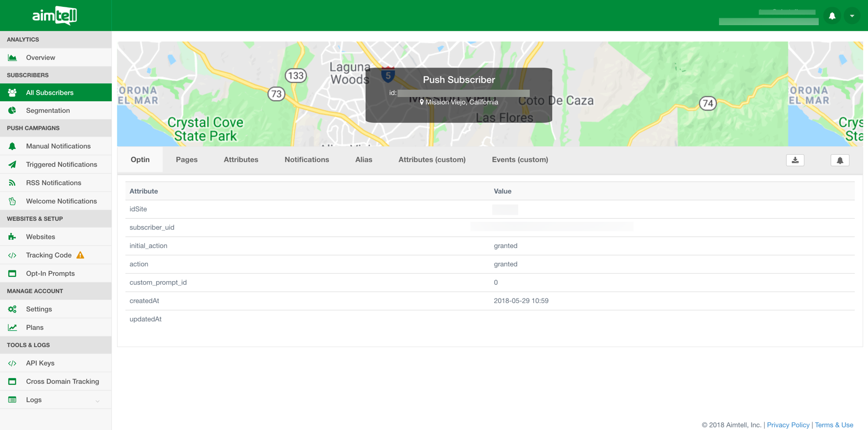This screenshot has width=868, height=430.
Task: Open the Terms & Use link
Action: (834, 425)
